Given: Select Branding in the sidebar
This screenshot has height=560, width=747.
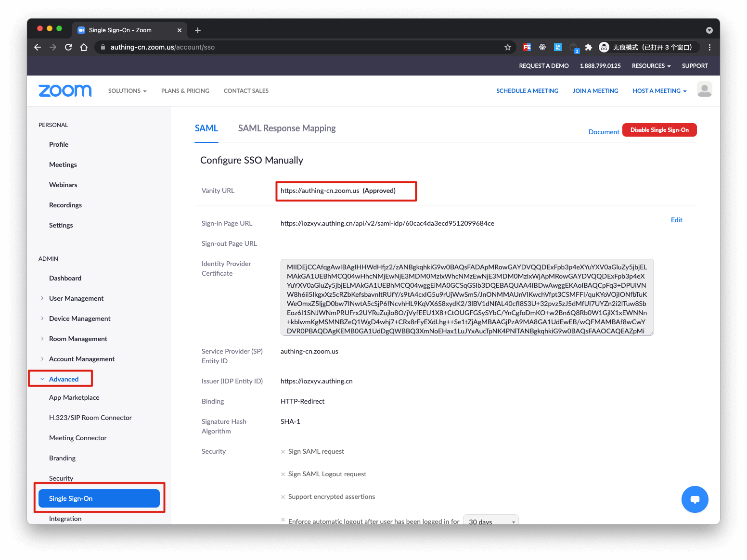Looking at the screenshot, I should tap(62, 458).
